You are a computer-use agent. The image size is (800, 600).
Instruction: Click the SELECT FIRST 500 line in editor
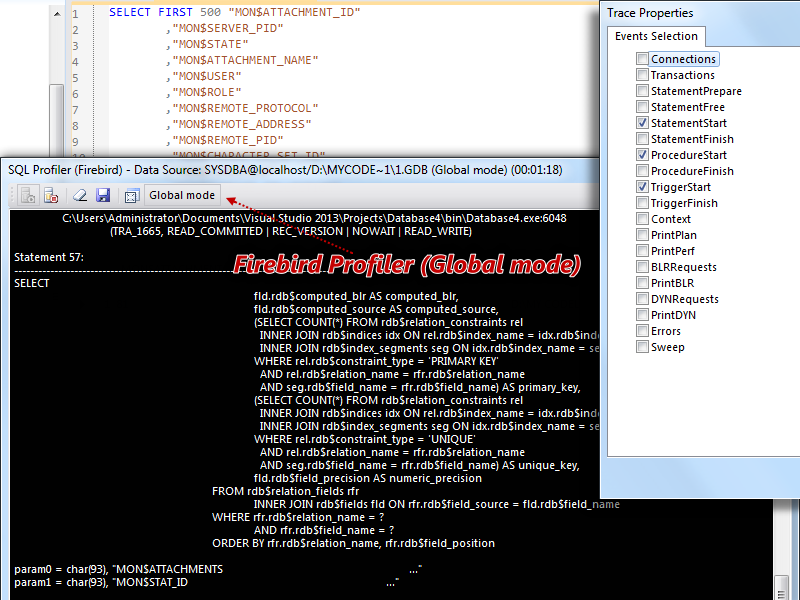click(x=235, y=12)
